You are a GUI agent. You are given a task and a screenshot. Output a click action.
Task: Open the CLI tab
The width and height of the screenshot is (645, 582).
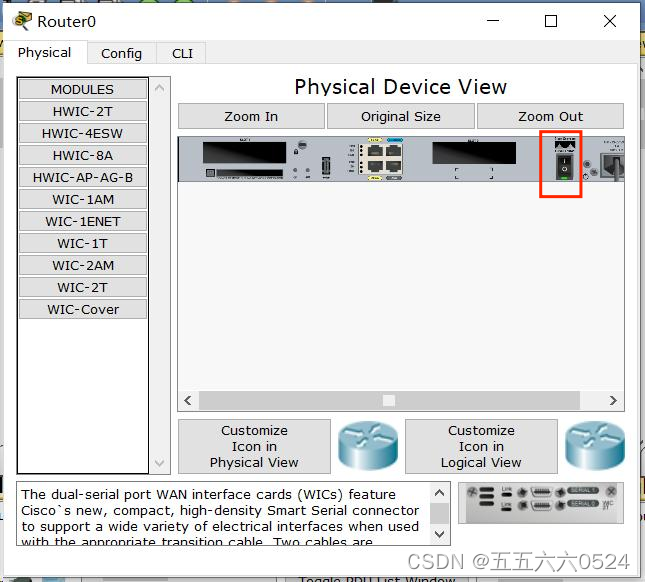pos(182,53)
